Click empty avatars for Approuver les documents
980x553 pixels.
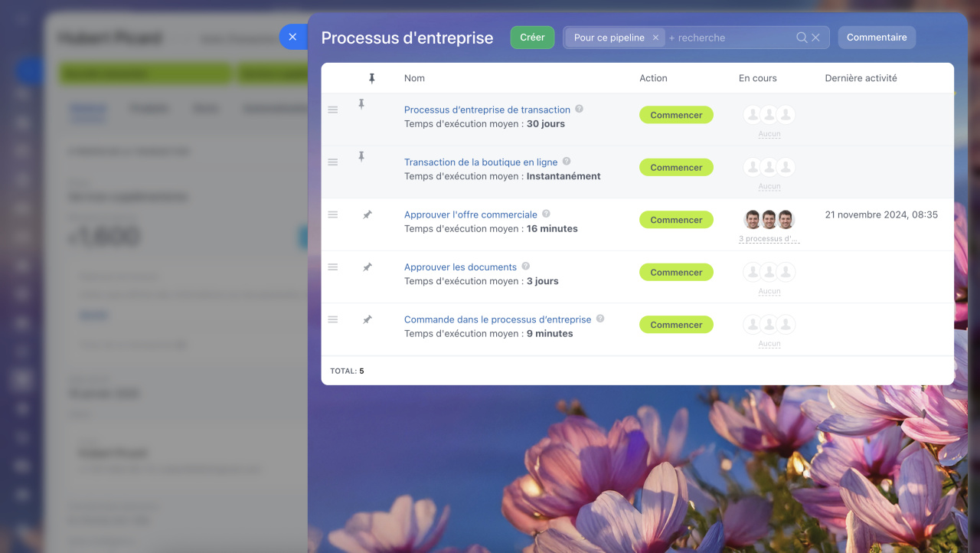coord(769,272)
